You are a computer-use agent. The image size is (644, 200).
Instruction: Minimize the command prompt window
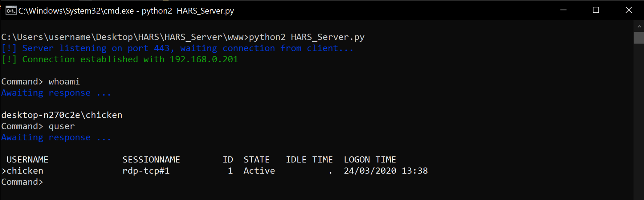tap(563, 10)
